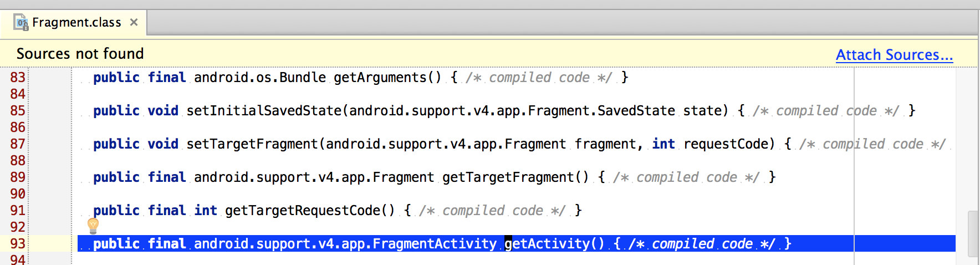Click line number 83 in the gutter
Screen dimensions: 980x265
click(x=18, y=77)
